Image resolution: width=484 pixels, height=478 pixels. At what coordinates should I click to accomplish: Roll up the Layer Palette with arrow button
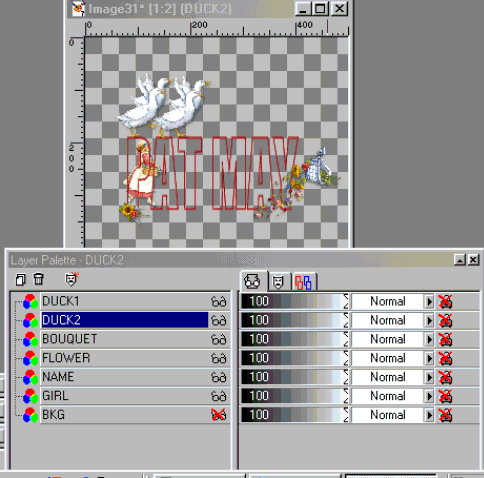(x=460, y=260)
